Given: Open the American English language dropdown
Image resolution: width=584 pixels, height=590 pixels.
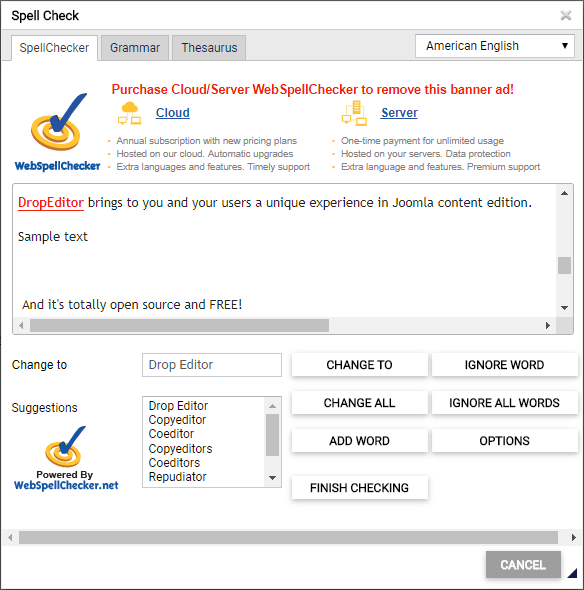Looking at the screenshot, I should (x=494, y=46).
